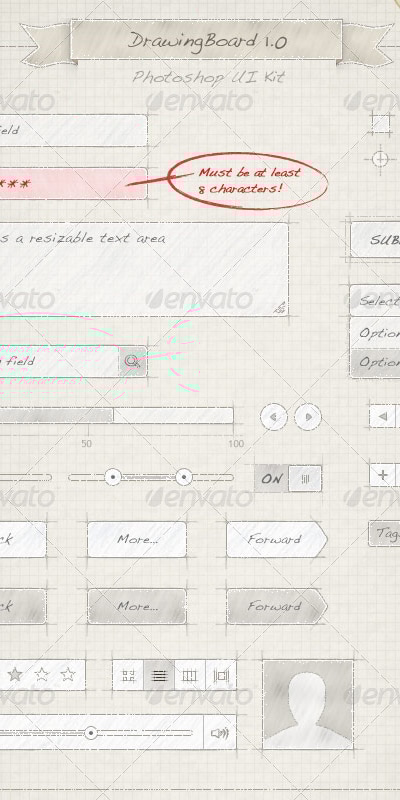Screen dimensions: 400x800
Task: Click the top text field
Action: point(73,131)
